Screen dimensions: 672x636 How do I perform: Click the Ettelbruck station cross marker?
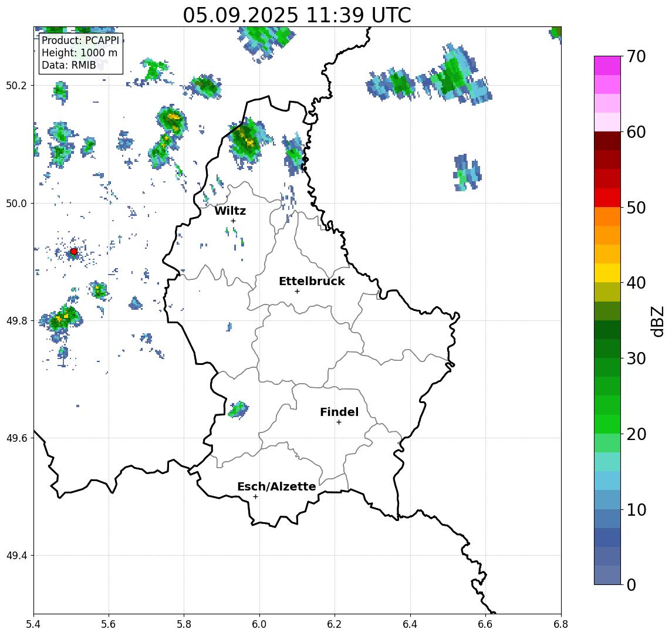[x=297, y=292]
